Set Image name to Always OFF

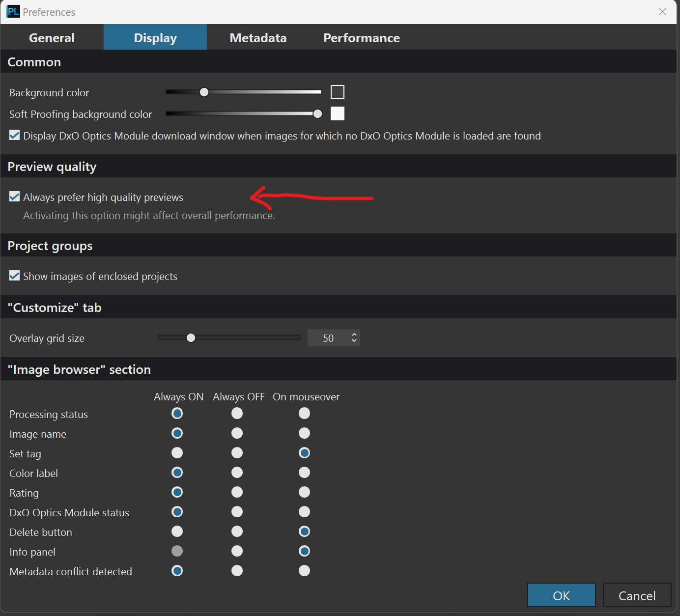237,433
